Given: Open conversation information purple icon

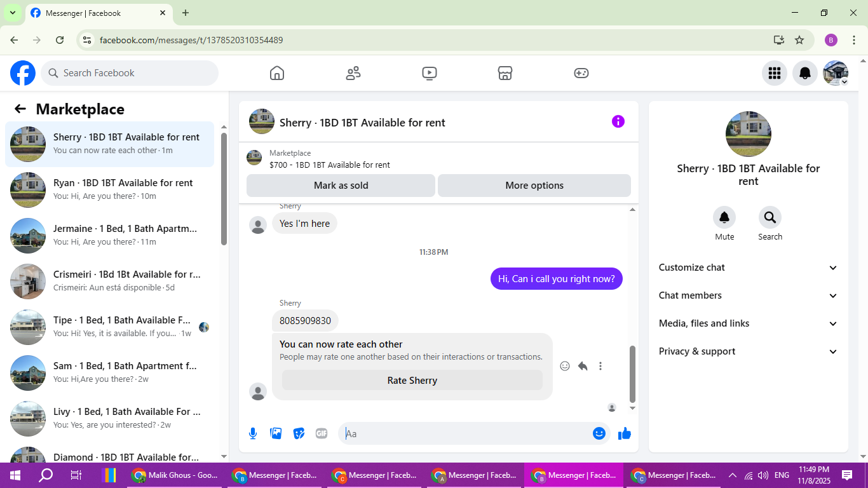Looking at the screenshot, I should pyautogui.click(x=618, y=121).
